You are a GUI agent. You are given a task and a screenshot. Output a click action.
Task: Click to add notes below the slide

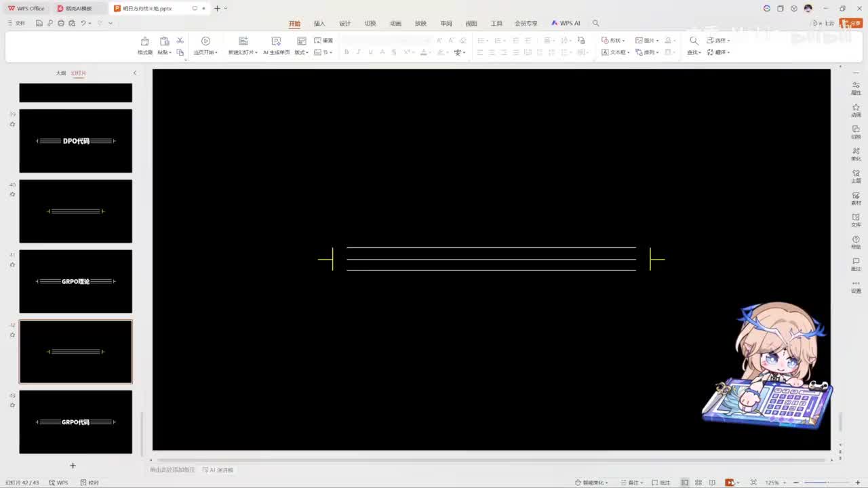[x=173, y=470]
